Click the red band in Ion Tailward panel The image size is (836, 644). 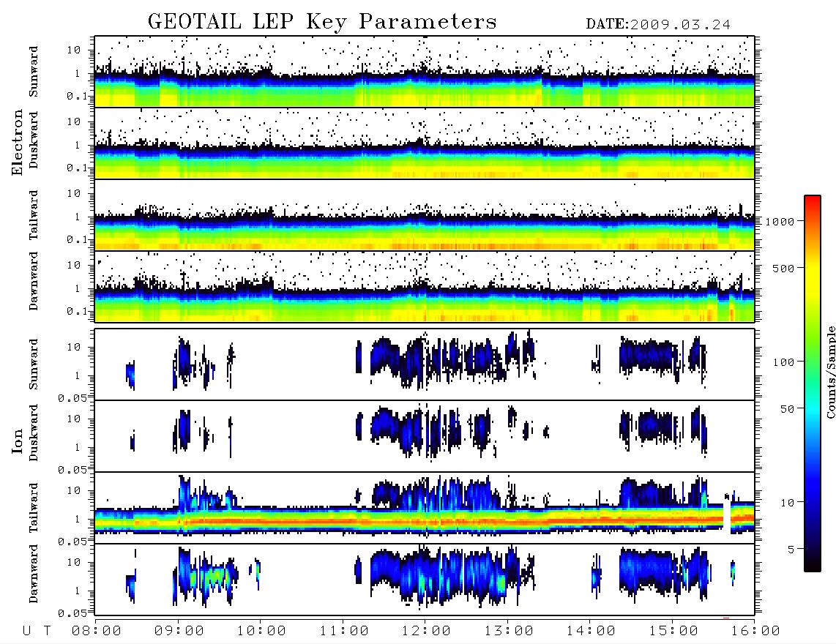(x=425, y=520)
